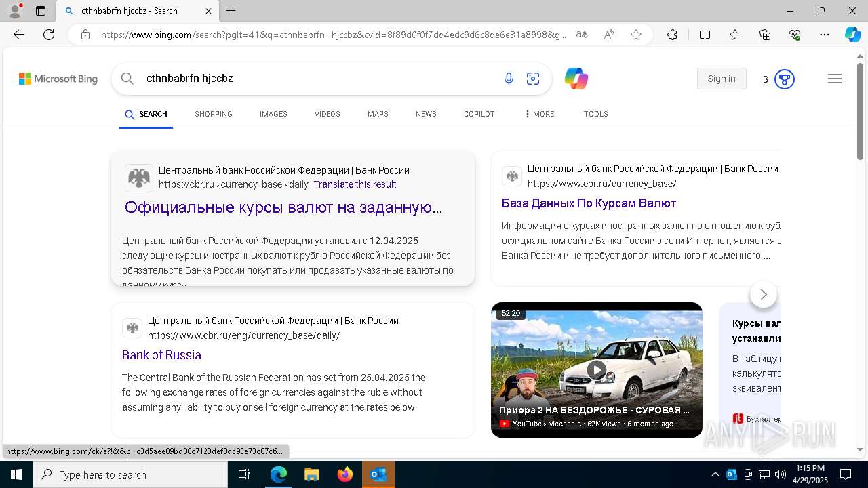Click the taskbar 'Type here to search' box
This screenshot has height=488, width=868.
tap(130, 474)
